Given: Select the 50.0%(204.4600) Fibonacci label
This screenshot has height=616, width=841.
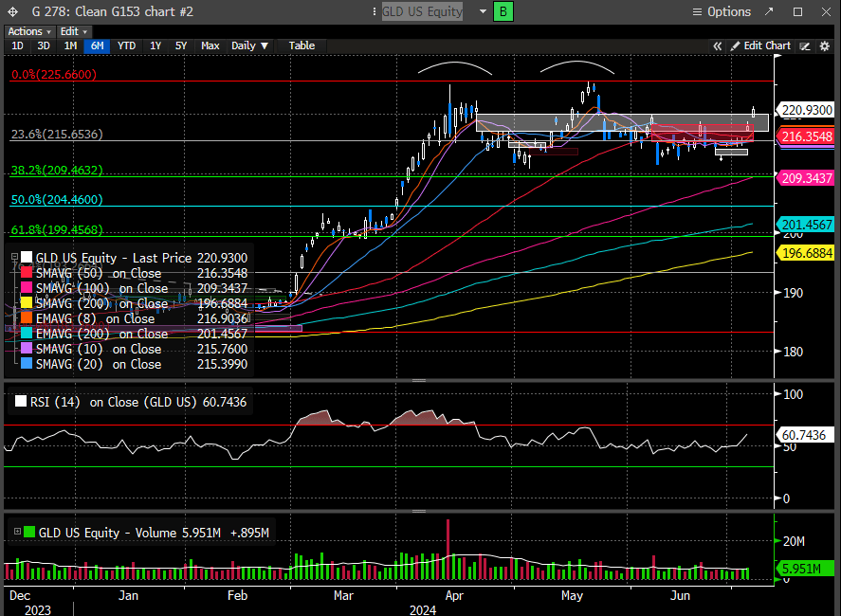Looking at the screenshot, I should click(57, 199).
